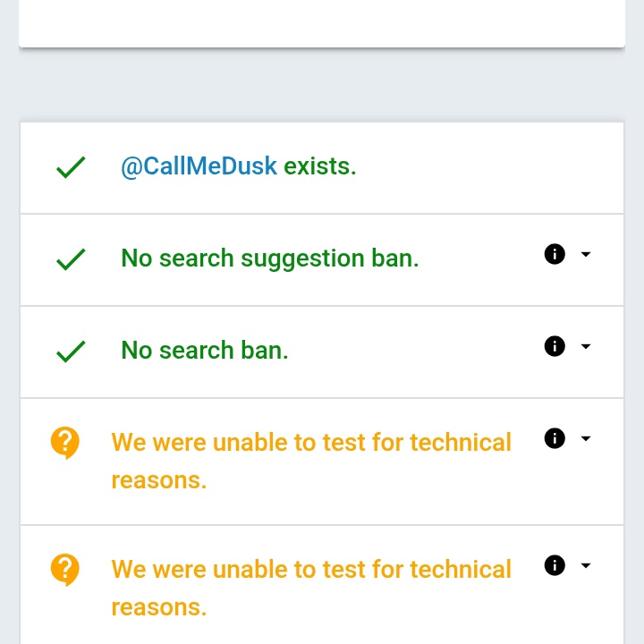Click second 'unable to test for technical reasons' message
This screenshot has width=644, height=644.
tap(311, 589)
